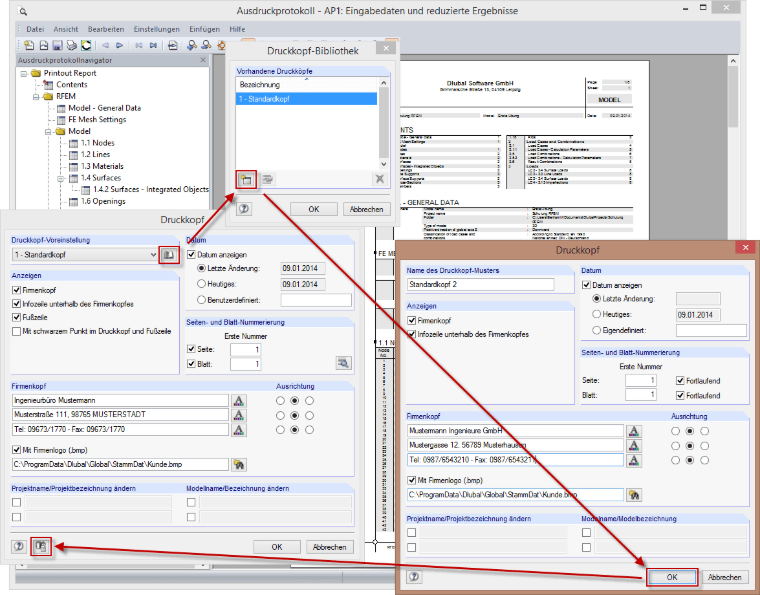Click the printer icon in the main toolbar
This screenshot has width=760, height=595.
coord(71,45)
